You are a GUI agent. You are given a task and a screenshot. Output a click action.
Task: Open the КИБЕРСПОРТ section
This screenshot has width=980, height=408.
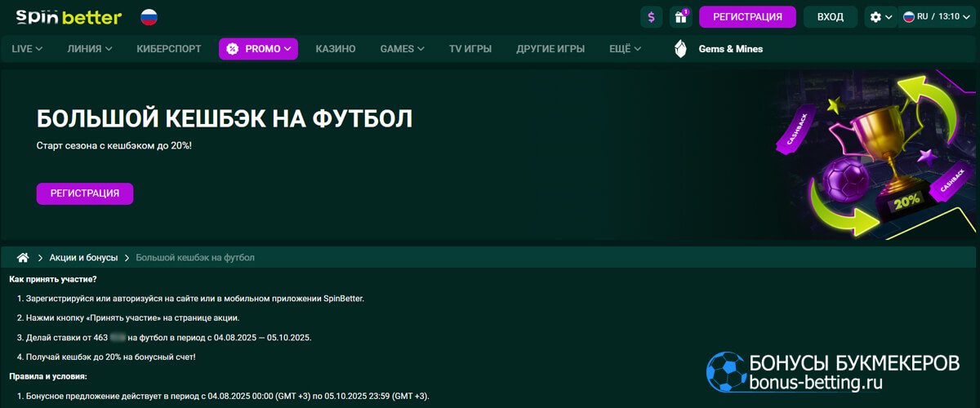coord(169,49)
